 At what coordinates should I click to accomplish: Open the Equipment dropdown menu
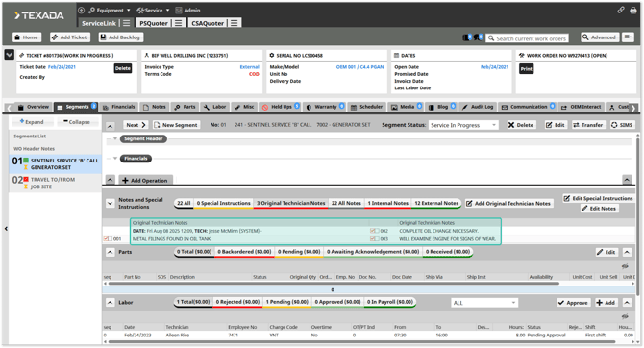tap(110, 11)
